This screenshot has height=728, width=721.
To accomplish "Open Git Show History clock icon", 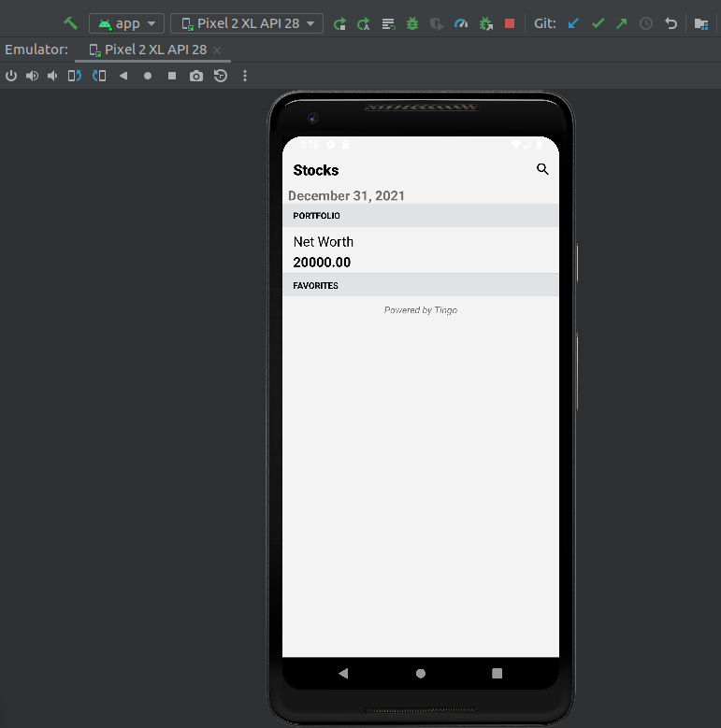I will [x=646, y=23].
